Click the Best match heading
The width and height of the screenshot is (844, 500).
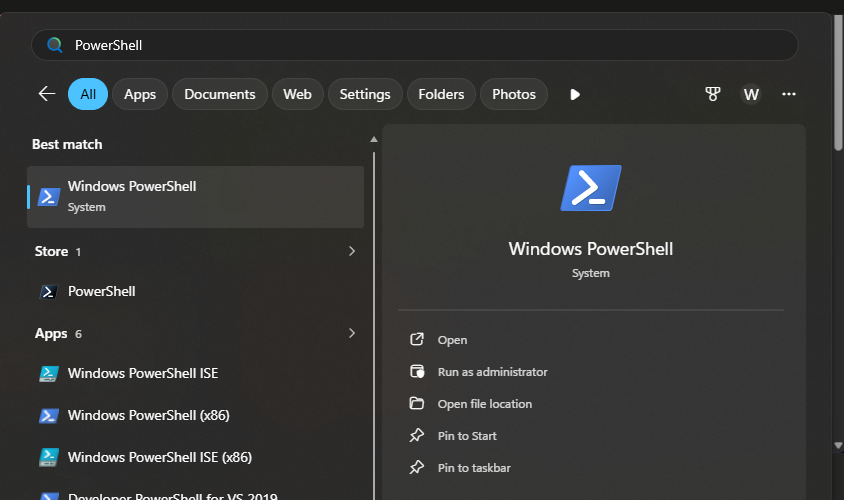point(67,144)
